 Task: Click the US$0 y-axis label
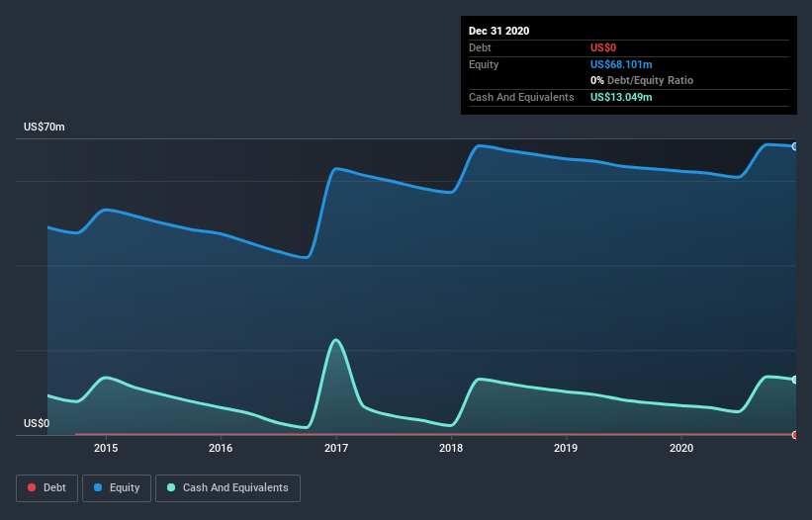(37, 423)
